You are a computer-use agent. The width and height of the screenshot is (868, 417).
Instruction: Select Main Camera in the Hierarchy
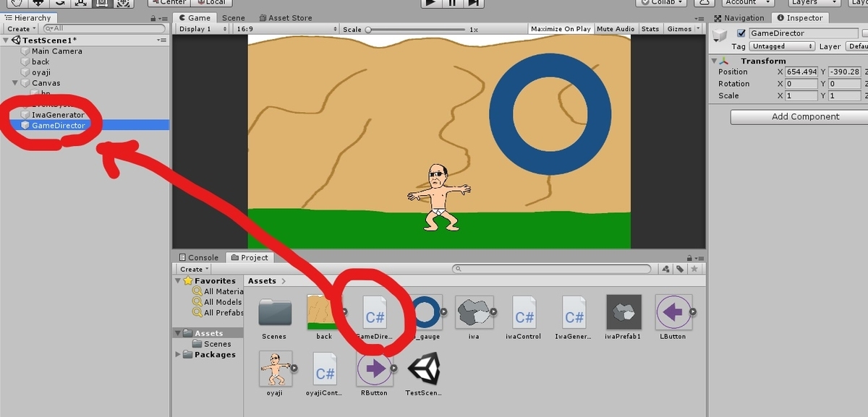coord(56,51)
